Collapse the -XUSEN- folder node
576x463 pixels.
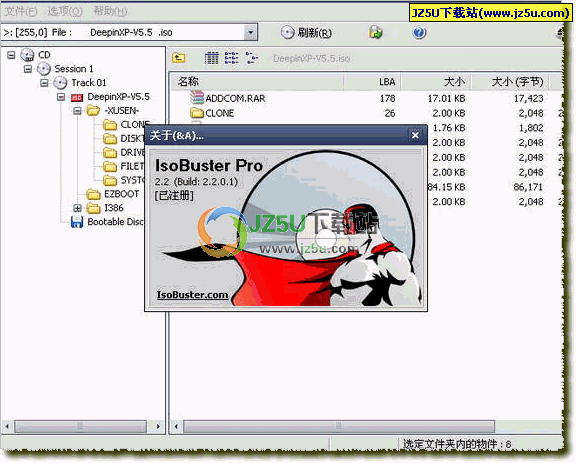click(x=77, y=111)
